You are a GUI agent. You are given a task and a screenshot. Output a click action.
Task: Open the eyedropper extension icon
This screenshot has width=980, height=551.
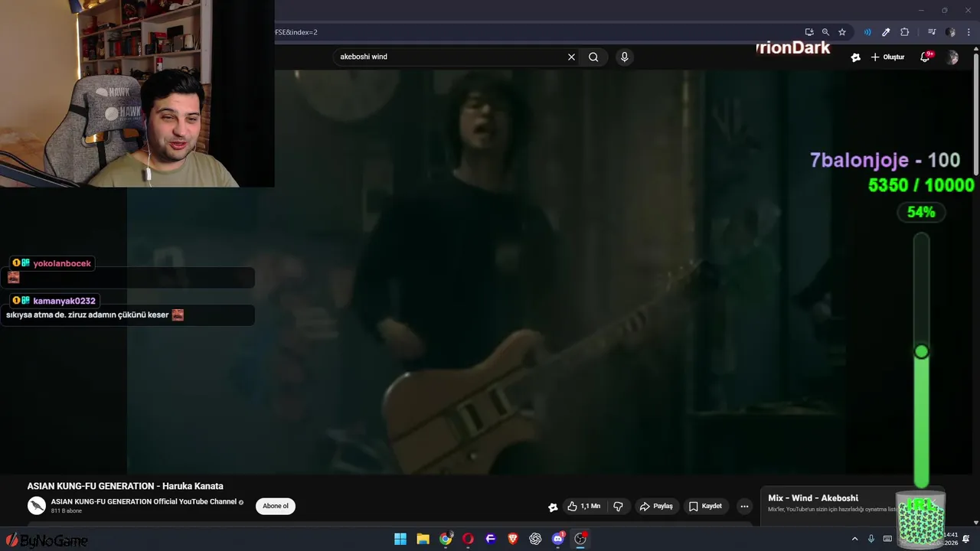coord(886,32)
